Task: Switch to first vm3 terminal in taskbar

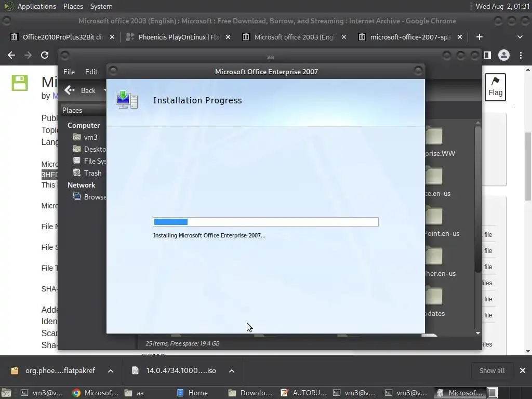Action: 43,393
